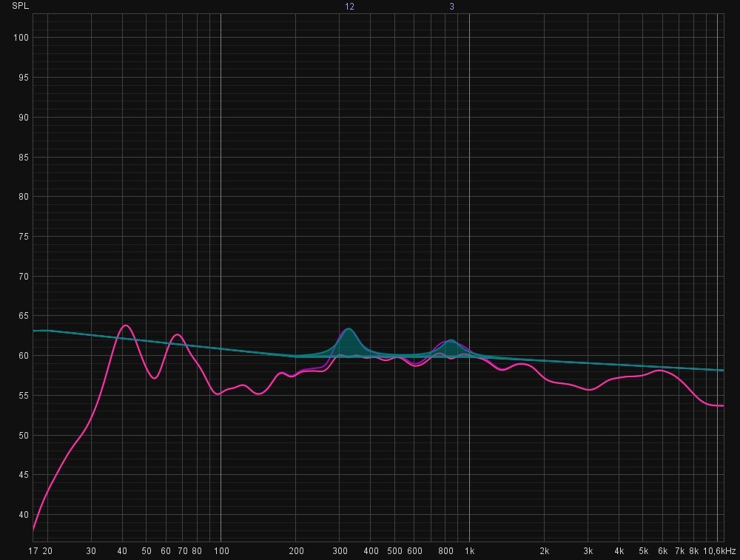Screen dimensions: 740x560
Task: Click the 2k frequency axis label
Action: tap(544, 551)
